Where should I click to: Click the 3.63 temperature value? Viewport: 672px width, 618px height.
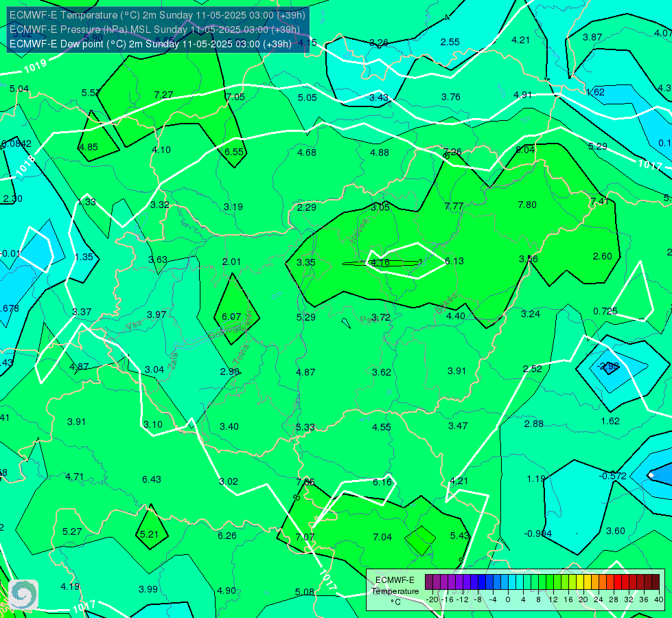coord(158,260)
